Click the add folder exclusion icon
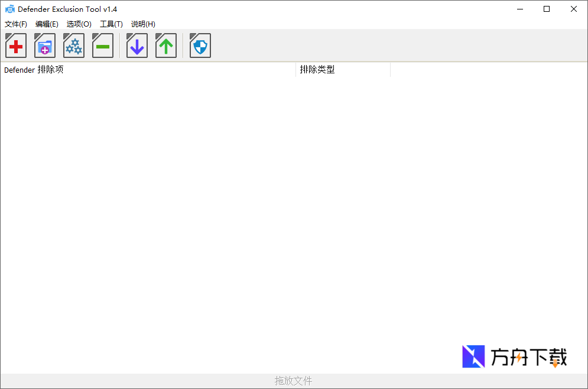The width and height of the screenshot is (588, 389). click(x=44, y=46)
